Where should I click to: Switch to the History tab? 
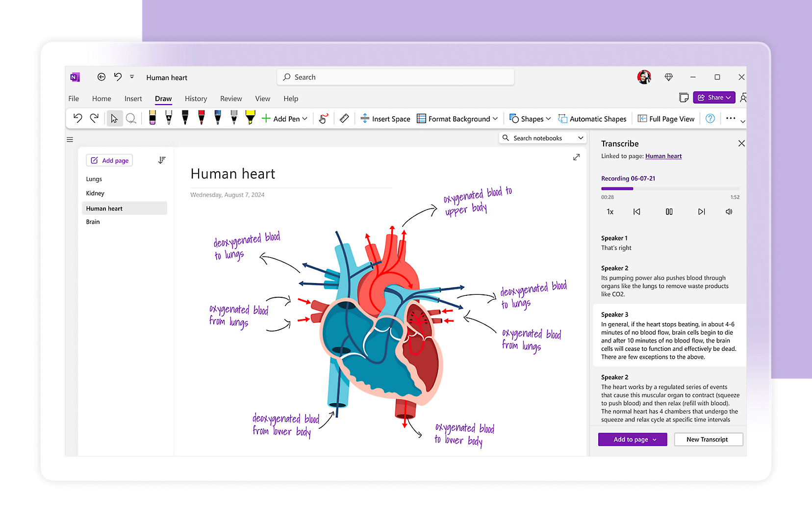[196, 99]
